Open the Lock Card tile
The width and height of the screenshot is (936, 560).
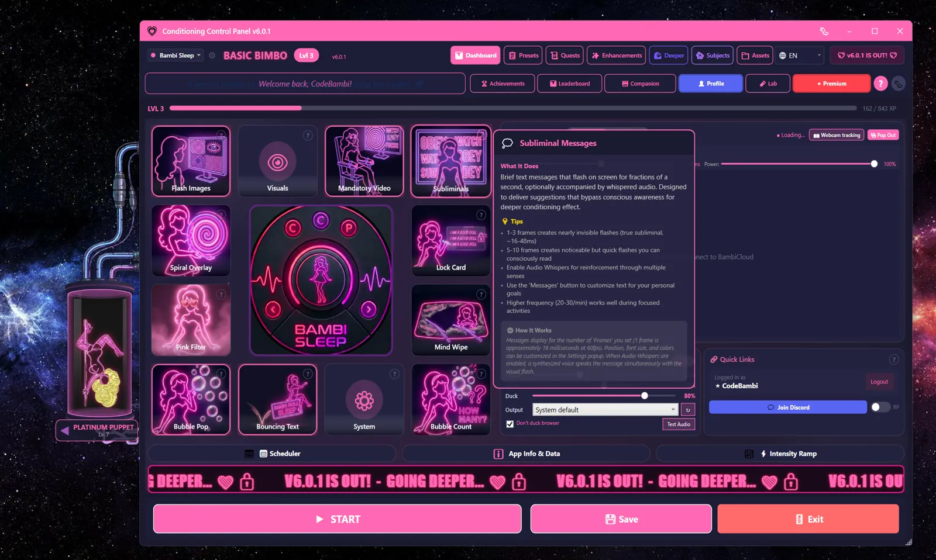click(x=450, y=241)
